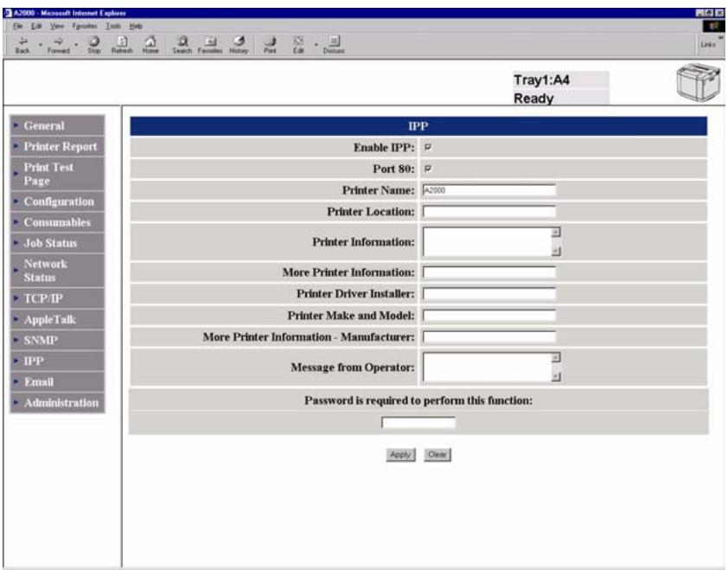Open the Tools menu
Viewport: 728px width, 570px height.
tap(112, 26)
